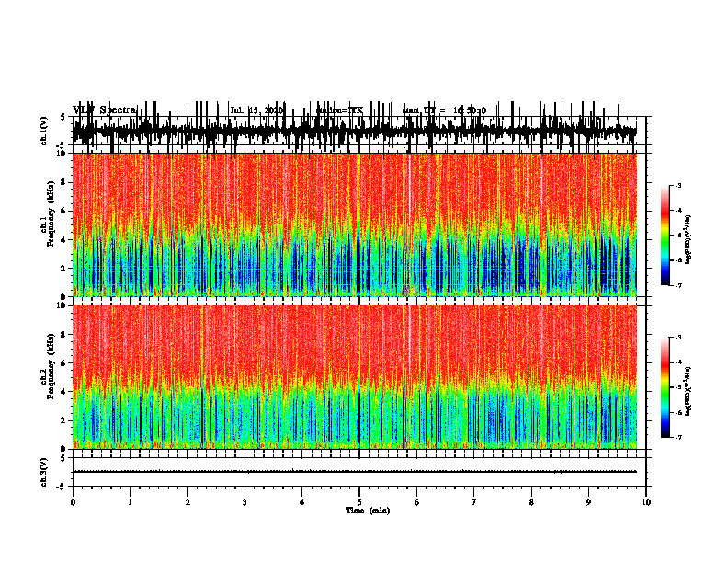Image resolution: width=728 pixels, height=563 pixels.
Task: Click the flat ch.3 voltage trace
Action: (x=354, y=472)
